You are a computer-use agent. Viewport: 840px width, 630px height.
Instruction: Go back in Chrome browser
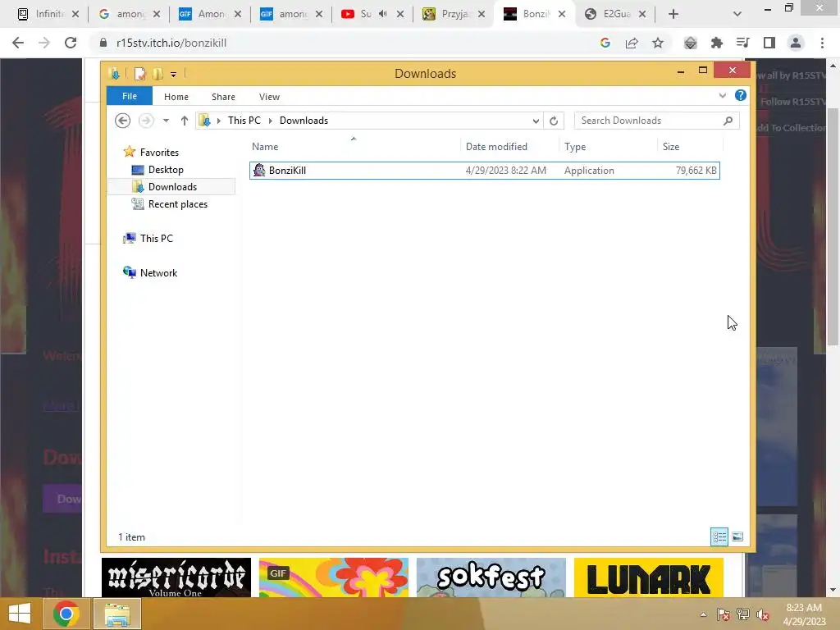pos(18,43)
